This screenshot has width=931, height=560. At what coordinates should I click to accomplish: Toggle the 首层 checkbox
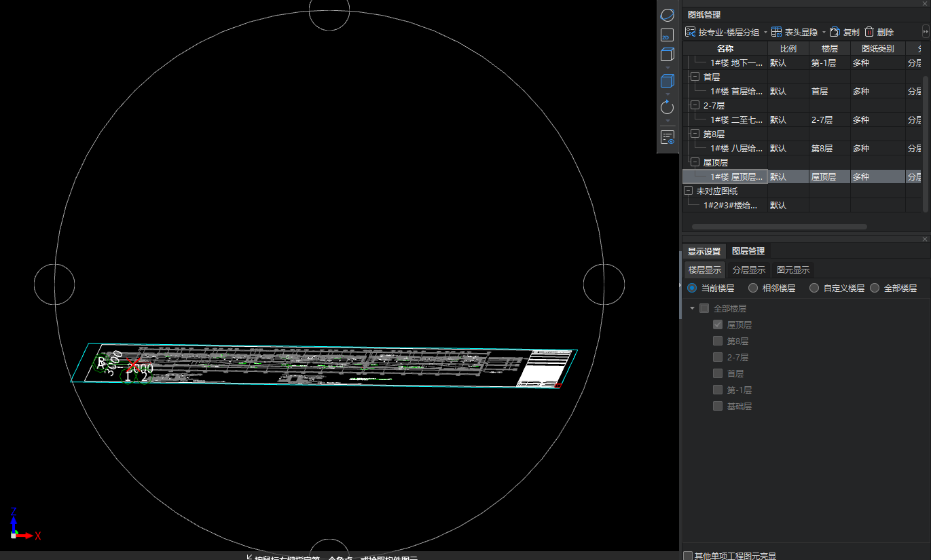point(718,373)
